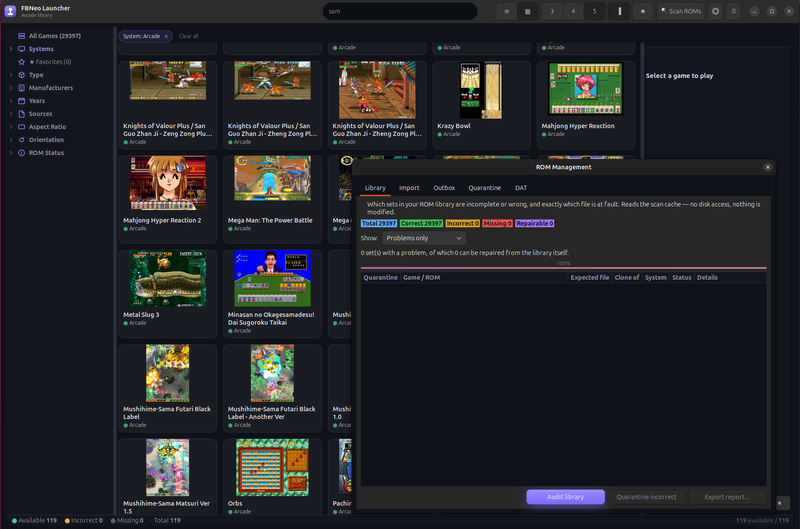Open settings gear icon
The image size is (800, 529).
(715, 11)
